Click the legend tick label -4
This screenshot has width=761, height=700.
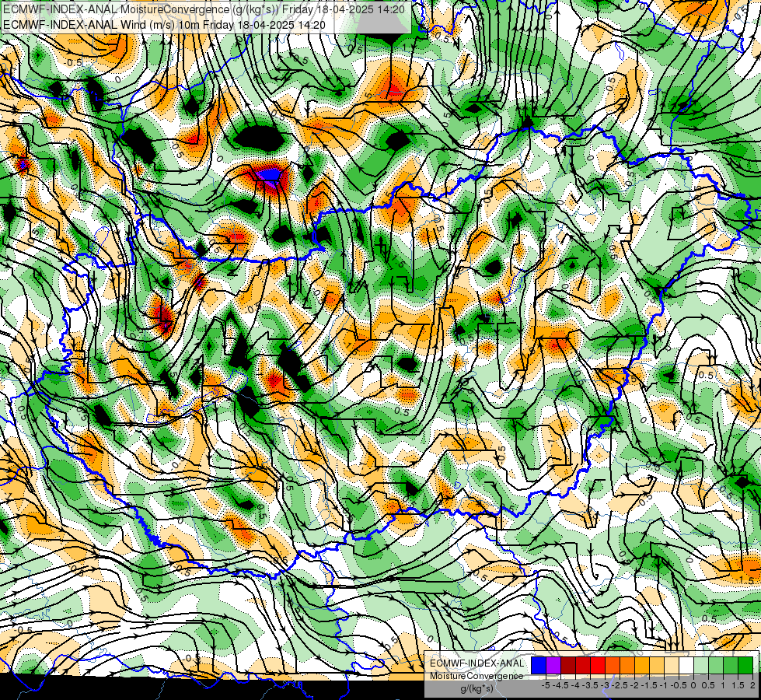pyautogui.click(x=575, y=685)
